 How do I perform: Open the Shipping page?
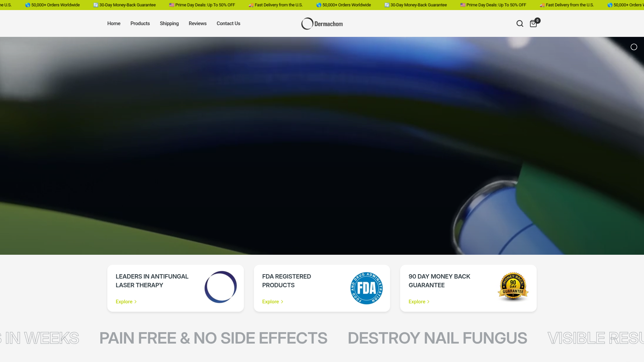pos(169,23)
